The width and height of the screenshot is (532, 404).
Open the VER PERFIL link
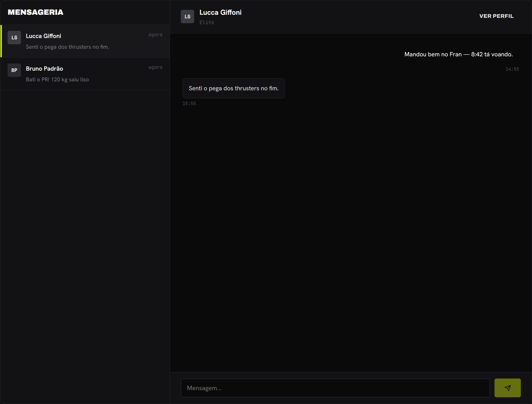(x=496, y=16)
